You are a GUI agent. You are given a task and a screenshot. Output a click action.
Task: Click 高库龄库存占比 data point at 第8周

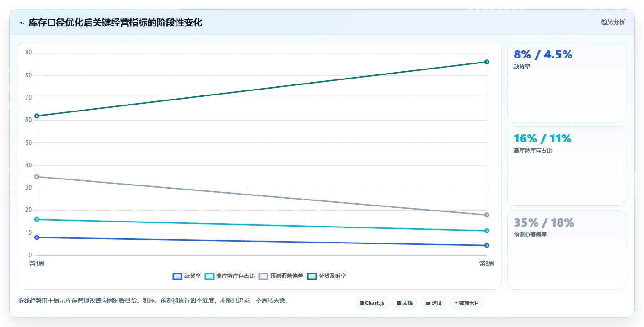[x=487, y=231]
